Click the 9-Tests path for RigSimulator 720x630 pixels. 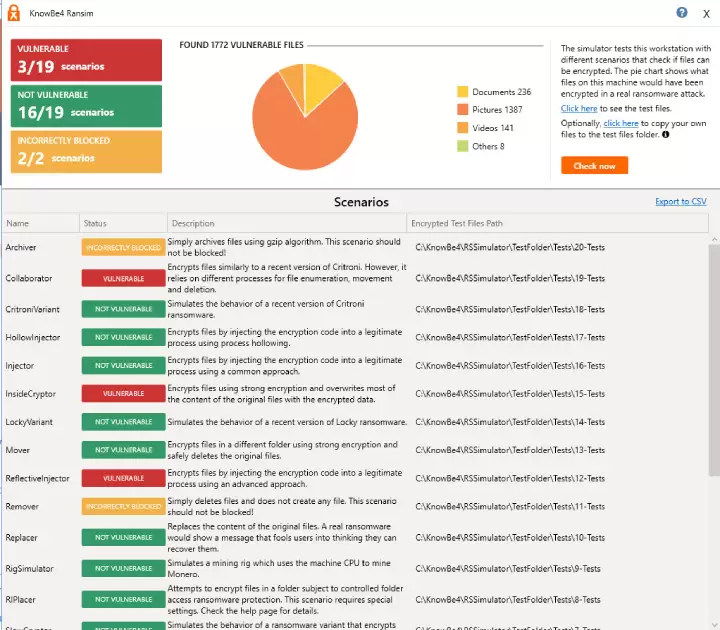pyautogui.click(x=508, y=568)
